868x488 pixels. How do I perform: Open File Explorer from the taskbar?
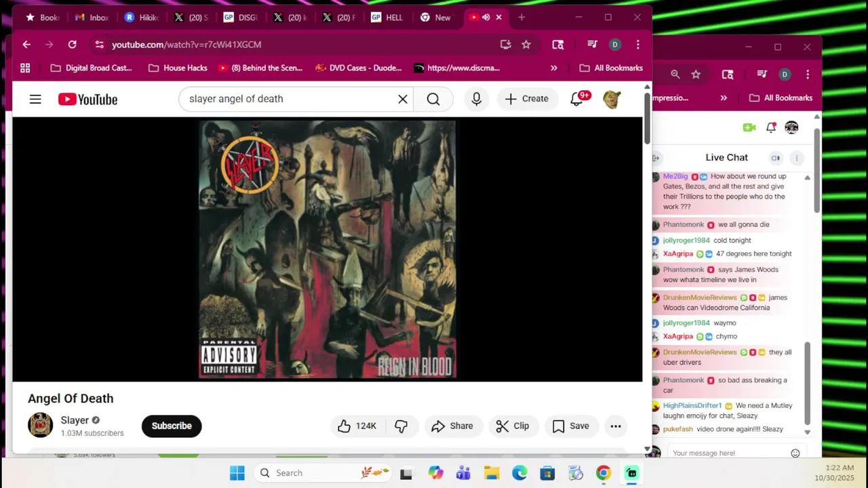(492, 473)
